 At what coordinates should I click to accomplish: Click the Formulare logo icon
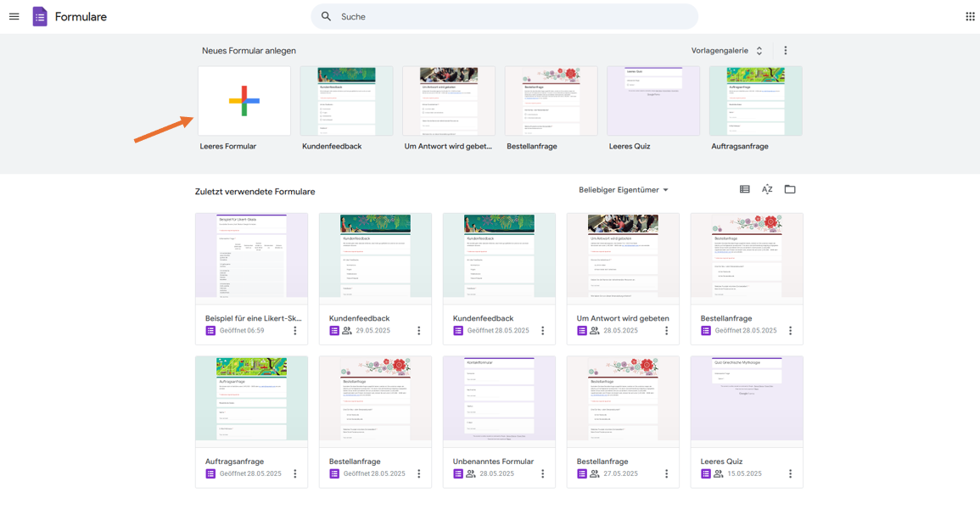click(x=40, y=17)
